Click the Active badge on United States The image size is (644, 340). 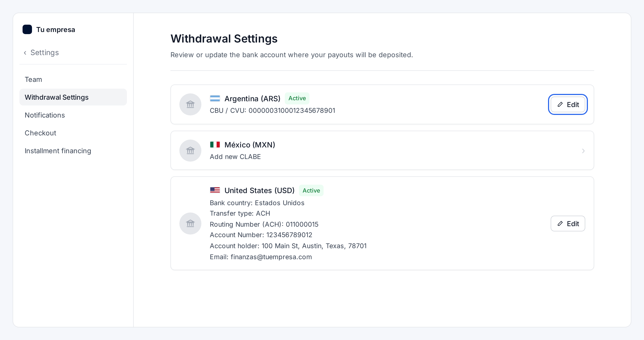[311, 190]
